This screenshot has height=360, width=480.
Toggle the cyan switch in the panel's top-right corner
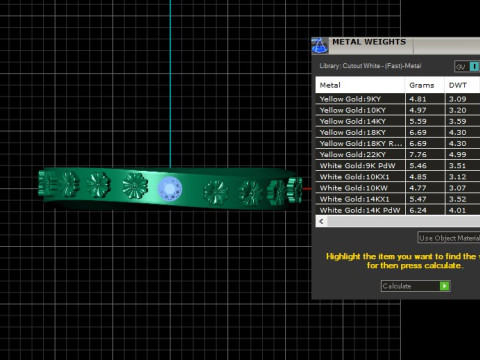tap(474, 66)
